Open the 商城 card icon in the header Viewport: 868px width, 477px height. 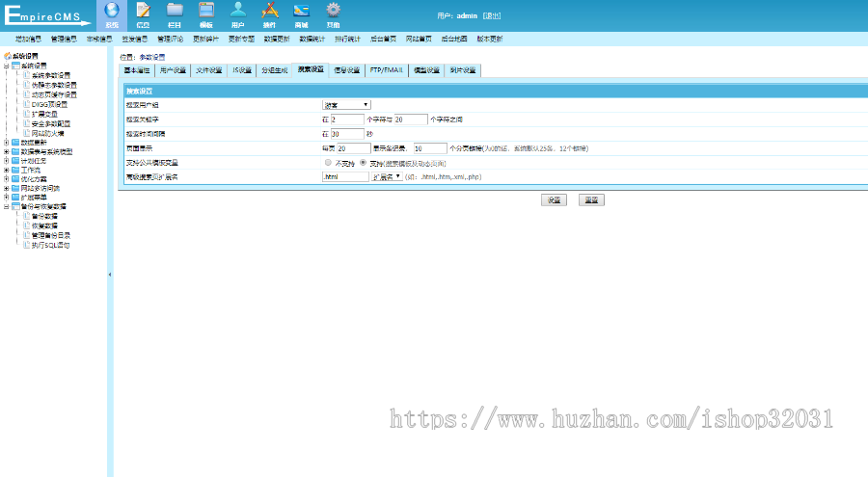click(x=301, y=10)
